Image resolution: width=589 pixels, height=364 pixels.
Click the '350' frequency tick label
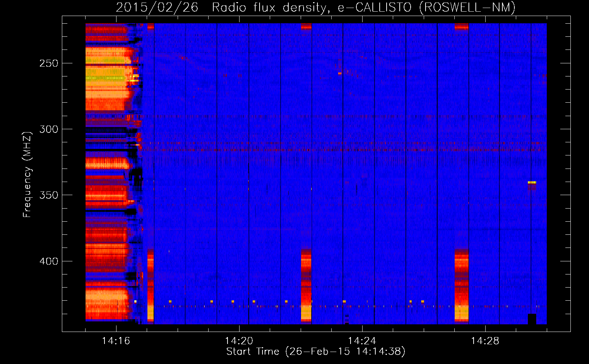(49, 195)
